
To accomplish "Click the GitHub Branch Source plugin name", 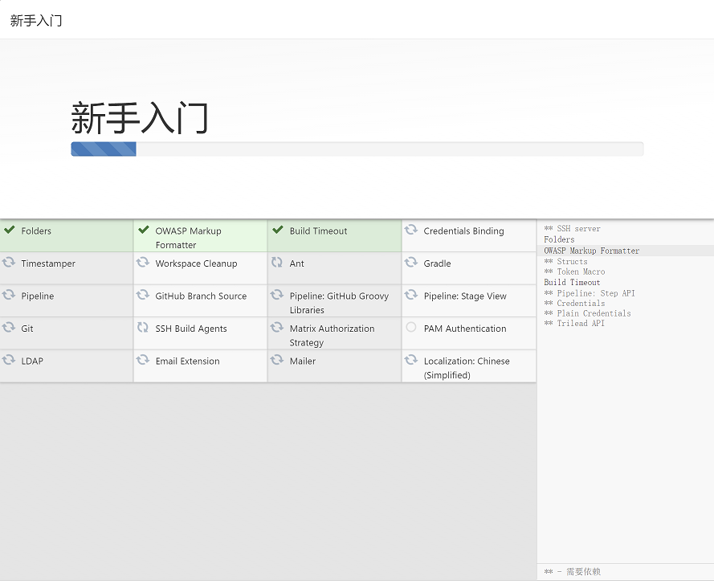I will [x=201, y=296].
